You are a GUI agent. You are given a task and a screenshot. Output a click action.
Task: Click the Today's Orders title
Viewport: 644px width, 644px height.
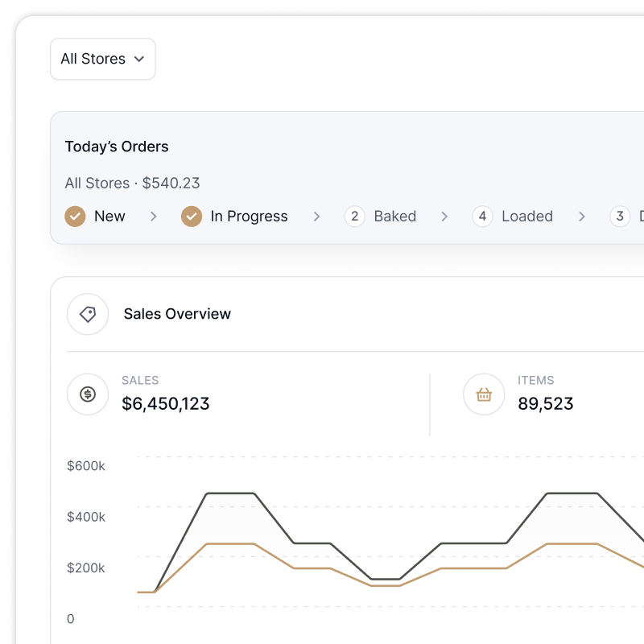click(117, 147)
